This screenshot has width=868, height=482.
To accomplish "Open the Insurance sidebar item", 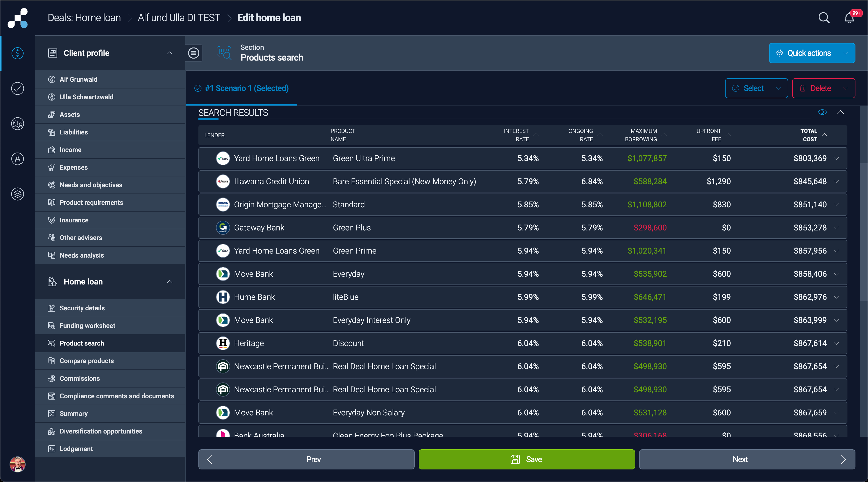I will tap(110, 220).
